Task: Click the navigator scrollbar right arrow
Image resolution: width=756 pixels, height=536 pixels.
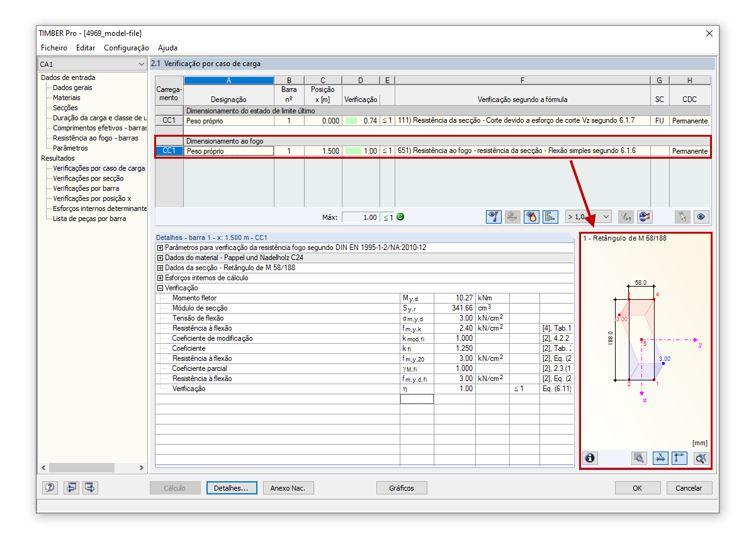Action: tap(142, 468)
